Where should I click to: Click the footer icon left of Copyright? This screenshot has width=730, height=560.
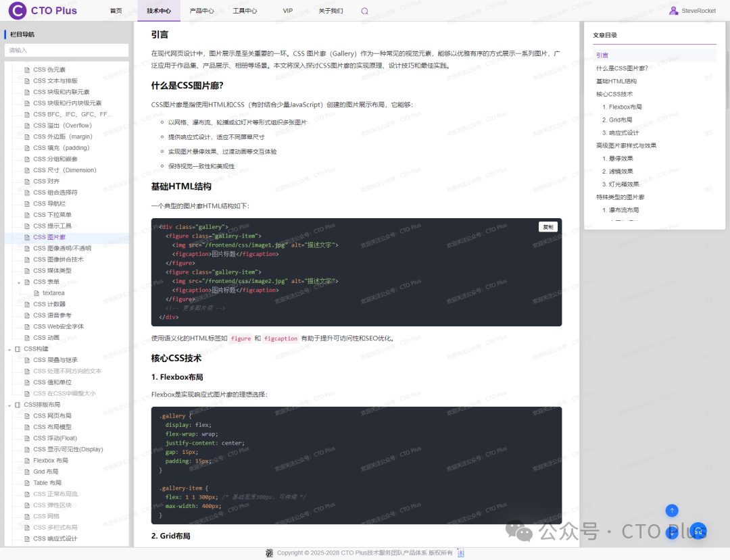click(x=269, y=553)
